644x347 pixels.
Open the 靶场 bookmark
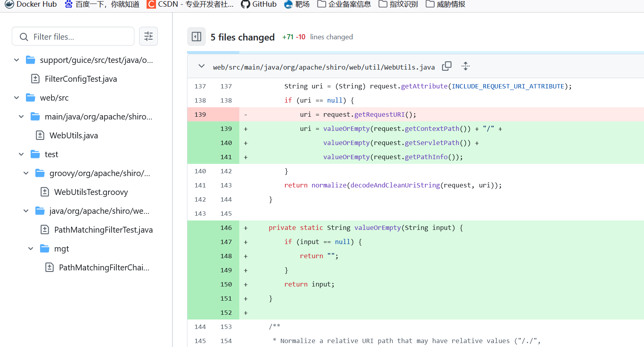coord(297,4)
